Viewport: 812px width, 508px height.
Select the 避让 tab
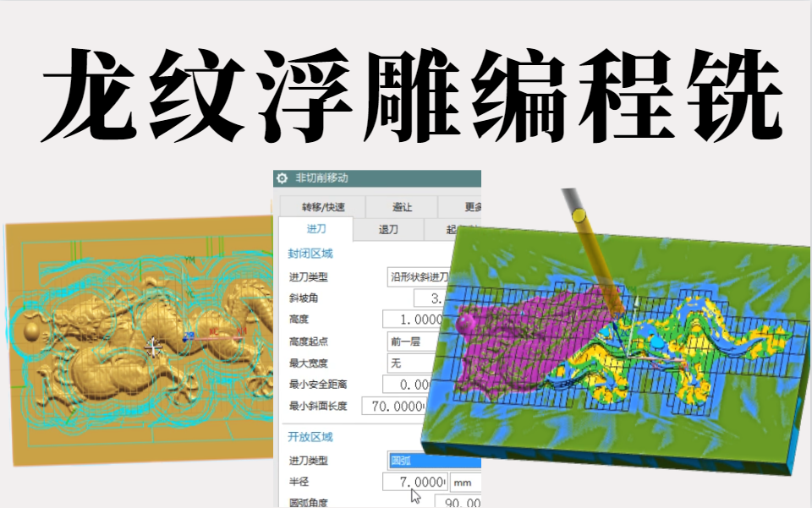coord(403,206)
